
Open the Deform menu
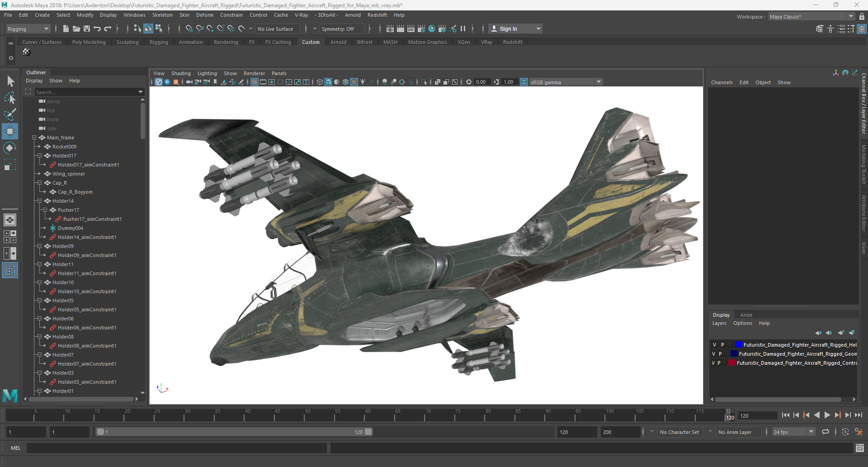click(x=204, y=15)
